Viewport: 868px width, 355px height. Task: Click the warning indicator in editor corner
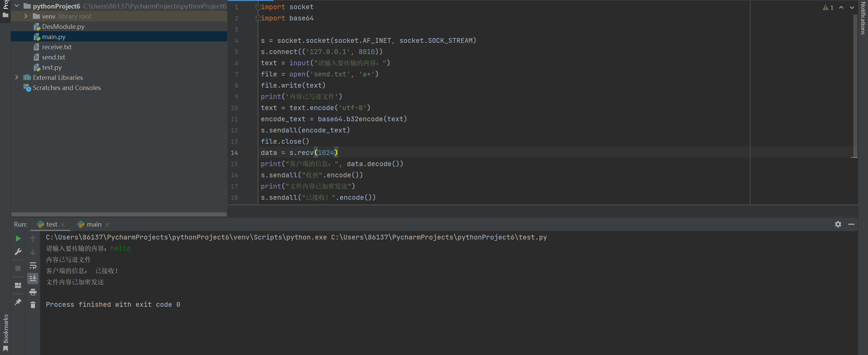(x=828, y=7)
